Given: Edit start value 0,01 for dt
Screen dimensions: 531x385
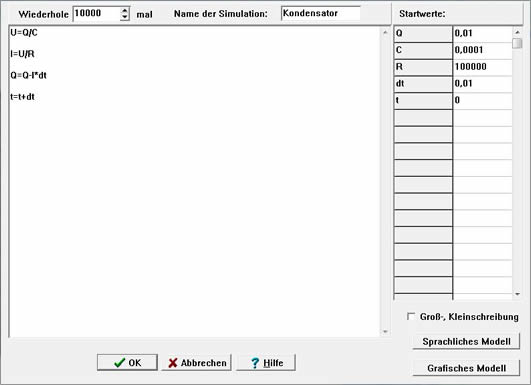Looking at the screenshot, I should [483, 83].
